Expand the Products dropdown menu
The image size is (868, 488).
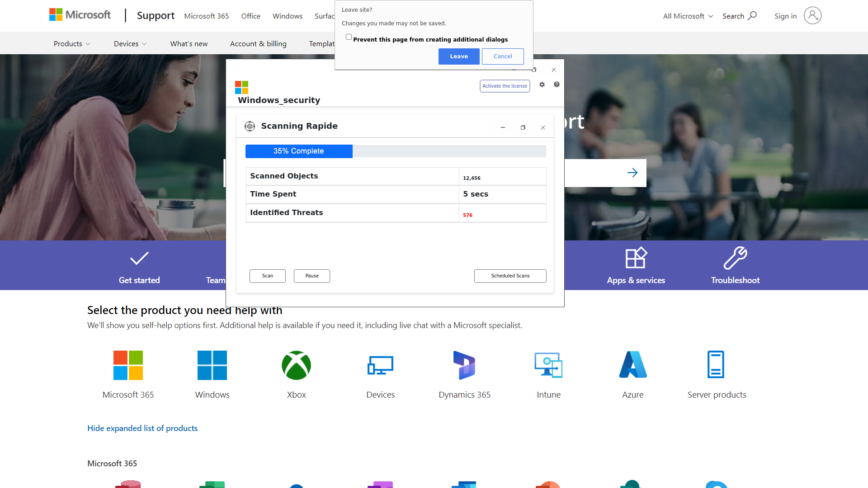tap(72, 44)
